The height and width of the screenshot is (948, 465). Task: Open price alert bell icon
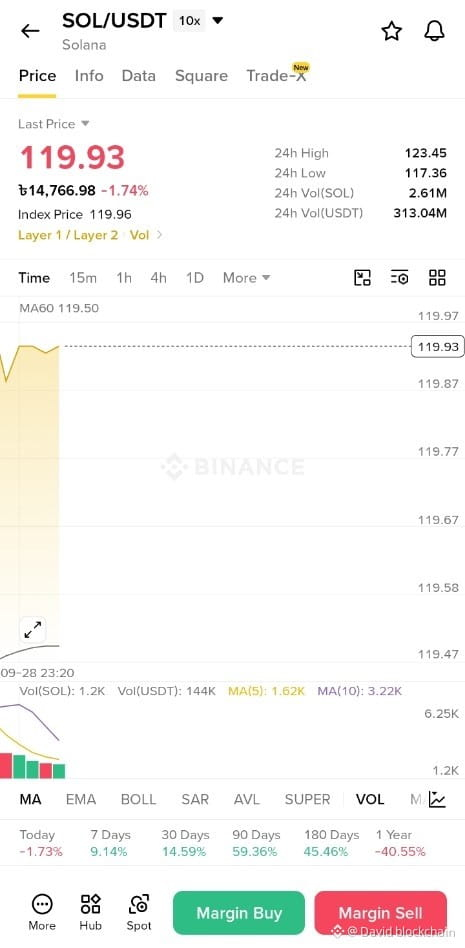coord(434,31)
